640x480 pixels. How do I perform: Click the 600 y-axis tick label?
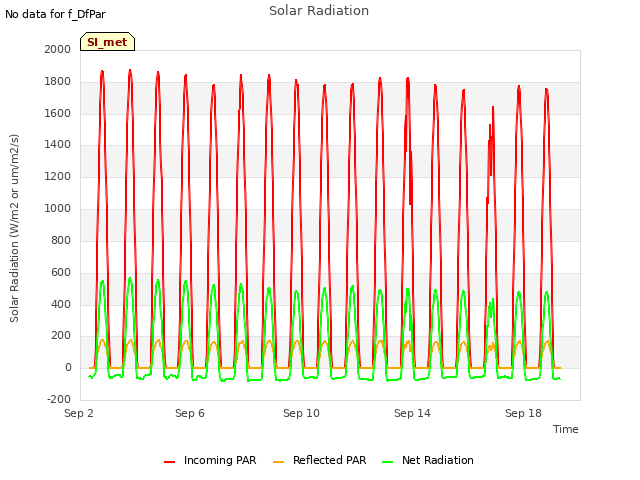61,272
